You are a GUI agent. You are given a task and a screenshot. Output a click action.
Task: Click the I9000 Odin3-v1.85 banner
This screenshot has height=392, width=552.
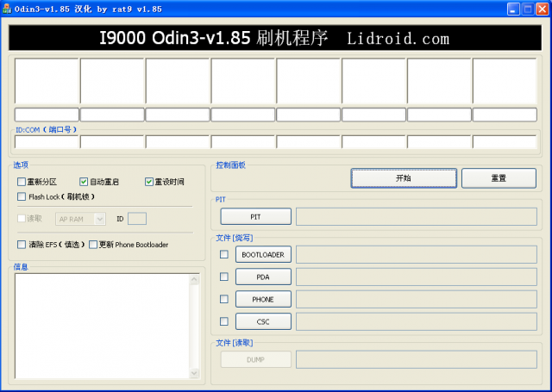(x=275, y=38)
